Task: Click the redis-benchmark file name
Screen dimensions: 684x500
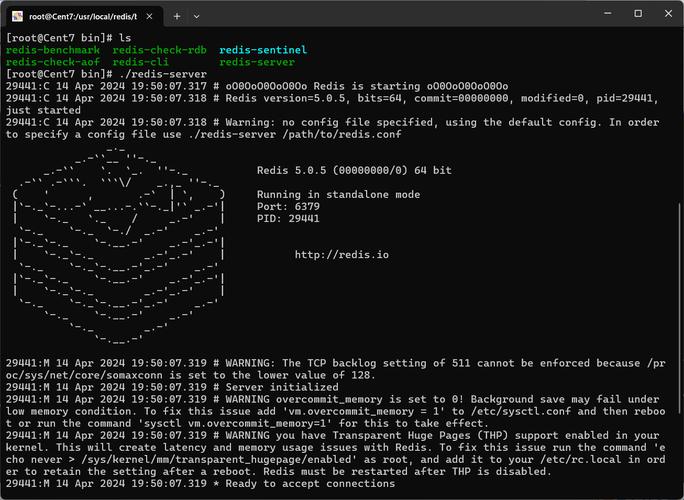Action: point(53,50)
